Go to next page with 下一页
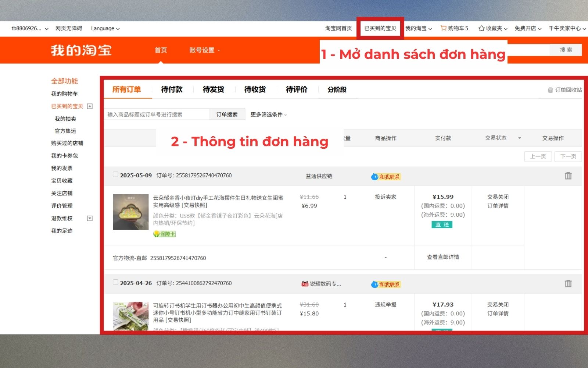The width and height of the screenshot is (588, 368). pos(568,156)
